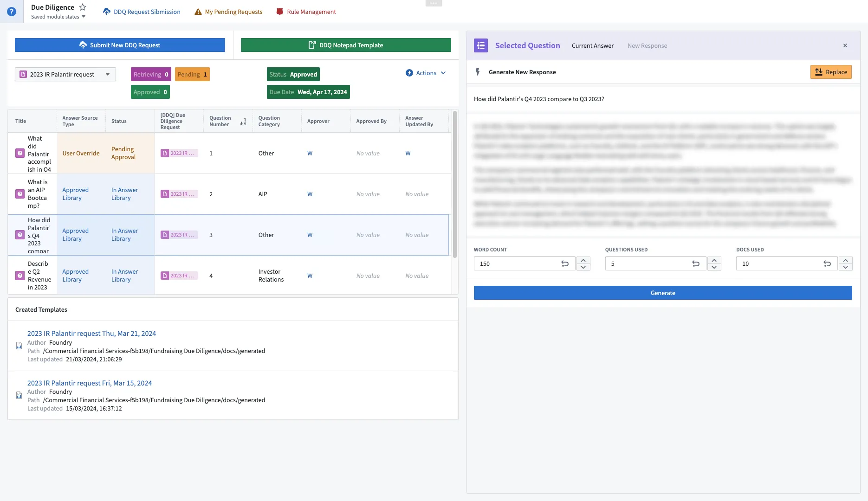Click question icon for row 1
The height and width of the screenshot is (501, 868).
(20, 153)
